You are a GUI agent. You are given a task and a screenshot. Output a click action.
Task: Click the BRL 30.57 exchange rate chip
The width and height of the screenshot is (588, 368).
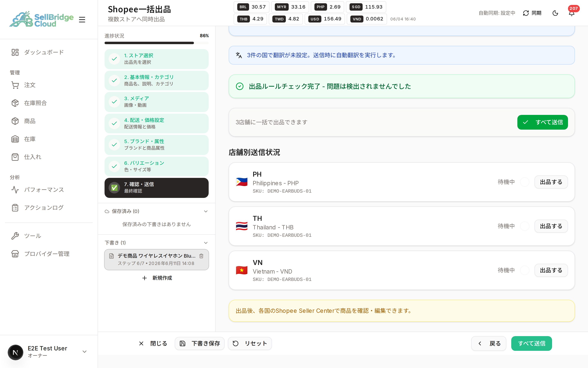pos(252,7)
